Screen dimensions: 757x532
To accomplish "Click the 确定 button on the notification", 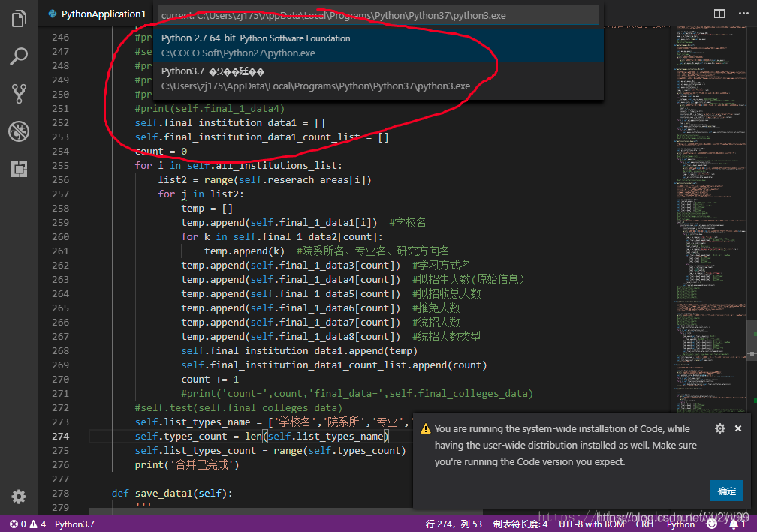I will (726, 491).
